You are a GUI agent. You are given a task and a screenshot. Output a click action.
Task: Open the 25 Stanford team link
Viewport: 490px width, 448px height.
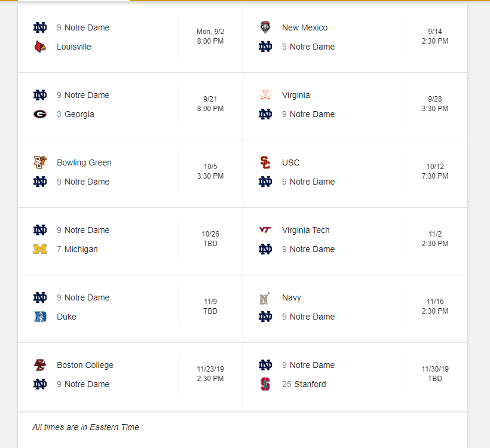tap(304, 384)
